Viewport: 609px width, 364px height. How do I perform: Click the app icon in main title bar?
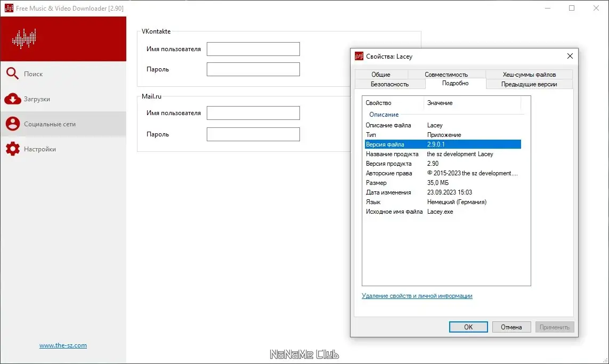9,8
